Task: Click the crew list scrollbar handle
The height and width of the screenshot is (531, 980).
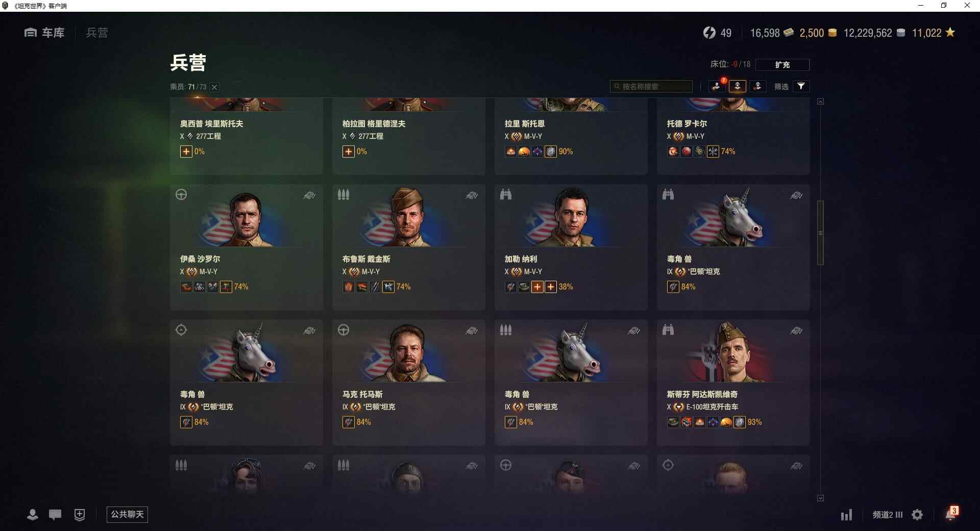Action: pos(820,233)
